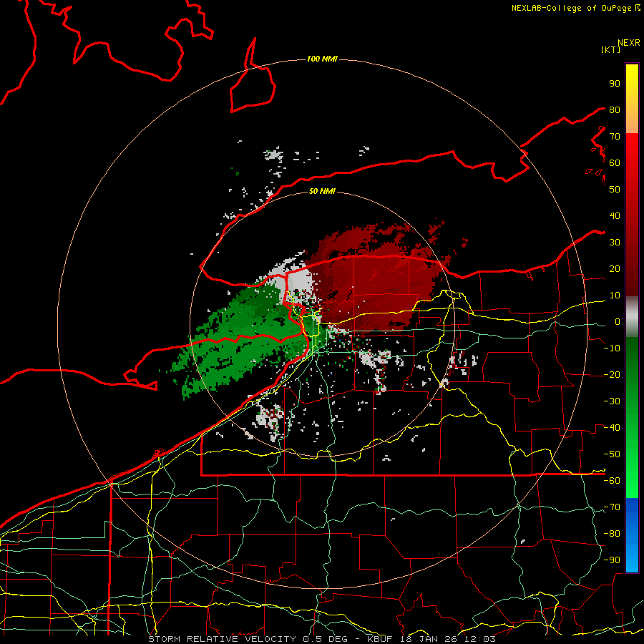Click the blue bottom segment of the color bar
This screenshot has width=644, height=644.
632,535
